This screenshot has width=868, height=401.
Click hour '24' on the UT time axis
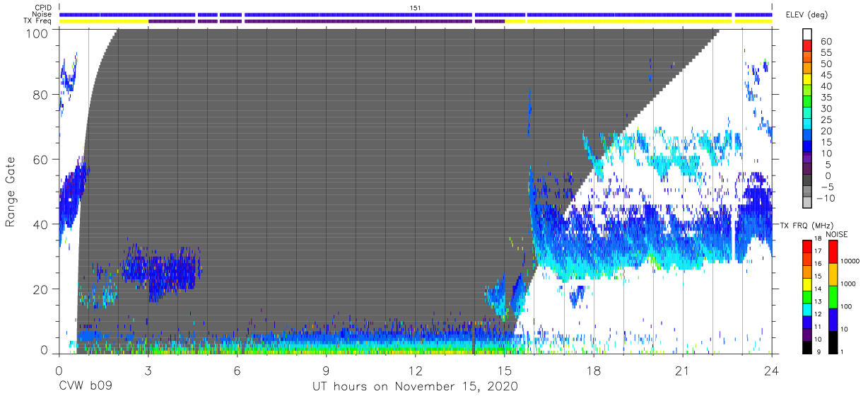click(x=772, y=370)
